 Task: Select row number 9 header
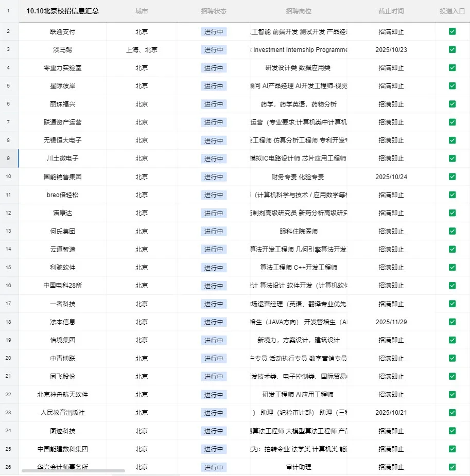click(8, 158)
